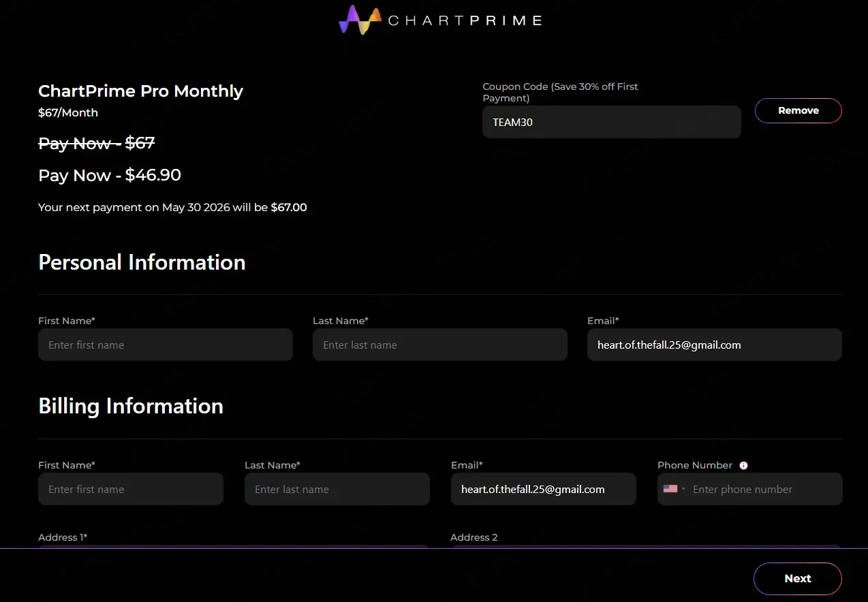Focus Billing Information Last Name field

337,489
